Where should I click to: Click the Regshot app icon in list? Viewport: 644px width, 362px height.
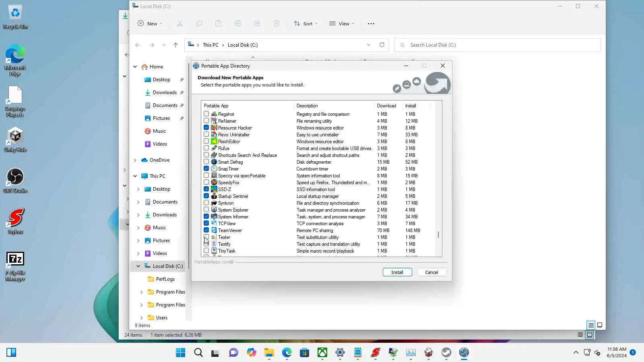pyautogui.click(x=214, y=114)
